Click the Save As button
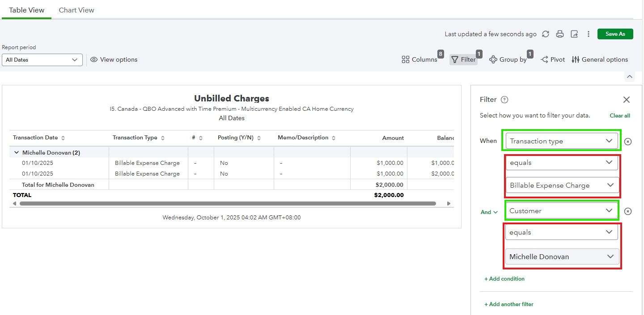644x315 pixels. [x=615, y=34]
